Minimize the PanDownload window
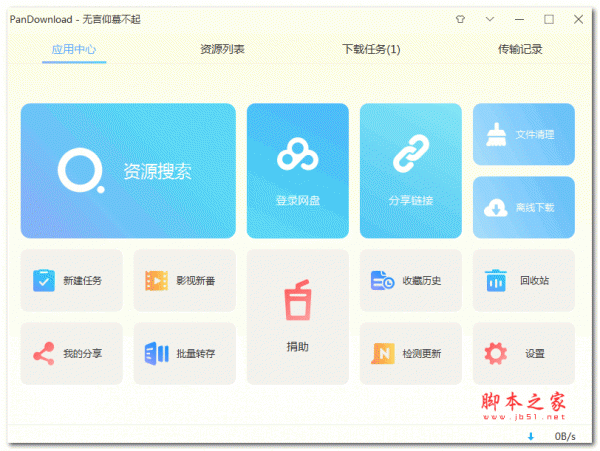The height and width of the screenshot is (451, 600). (x=519, y=19)
